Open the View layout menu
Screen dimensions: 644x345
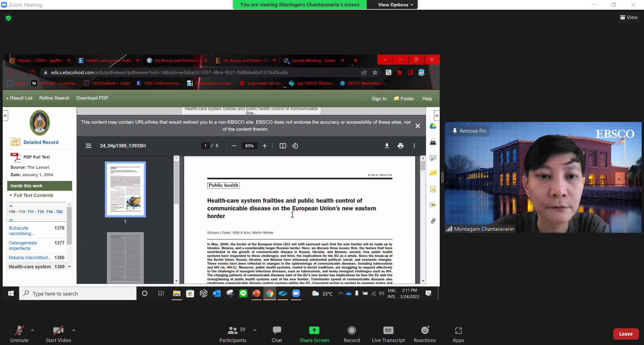tap(629, 17)
